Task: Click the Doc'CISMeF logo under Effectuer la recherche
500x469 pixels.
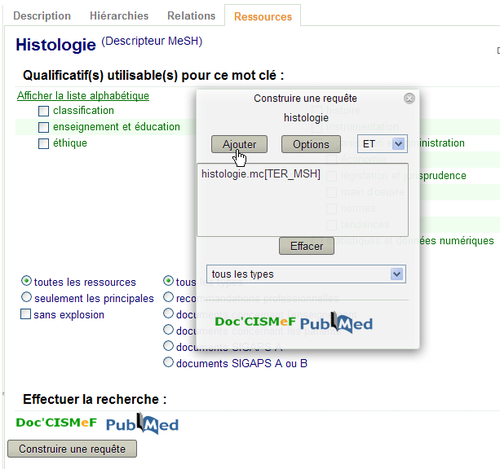Action: (56, 423)
